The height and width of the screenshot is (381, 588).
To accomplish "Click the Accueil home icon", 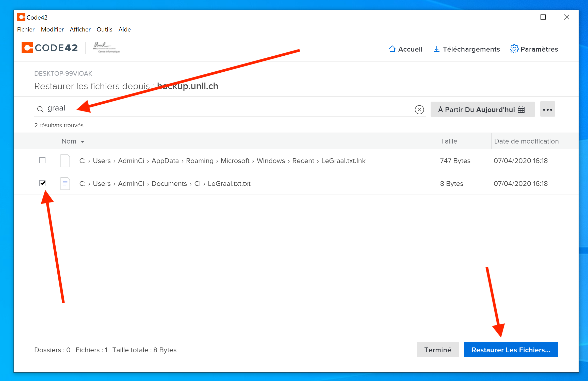I will pyautogui.click(x=392, y=49).
